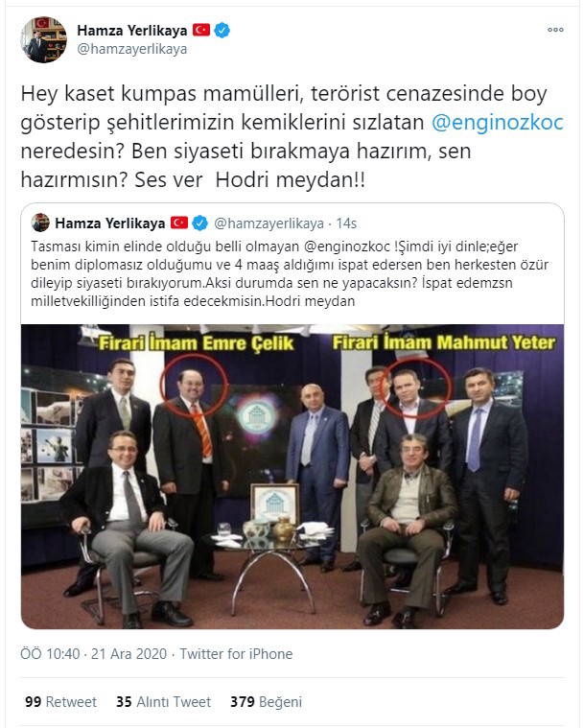The height and width of the screenshot is (728, 584).
Task: Open the three-dot more options menu
Action: (555, 30)
